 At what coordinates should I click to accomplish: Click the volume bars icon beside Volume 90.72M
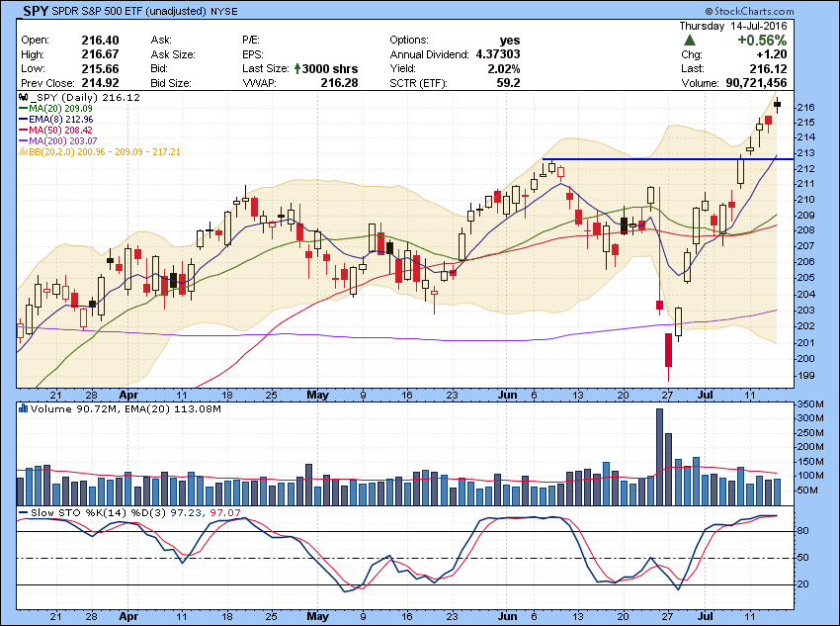click(23, 409)
